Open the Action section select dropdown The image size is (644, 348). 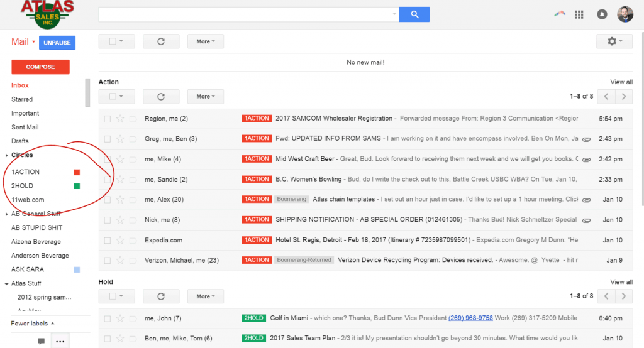pyautogui.click(x=116, y=97)
